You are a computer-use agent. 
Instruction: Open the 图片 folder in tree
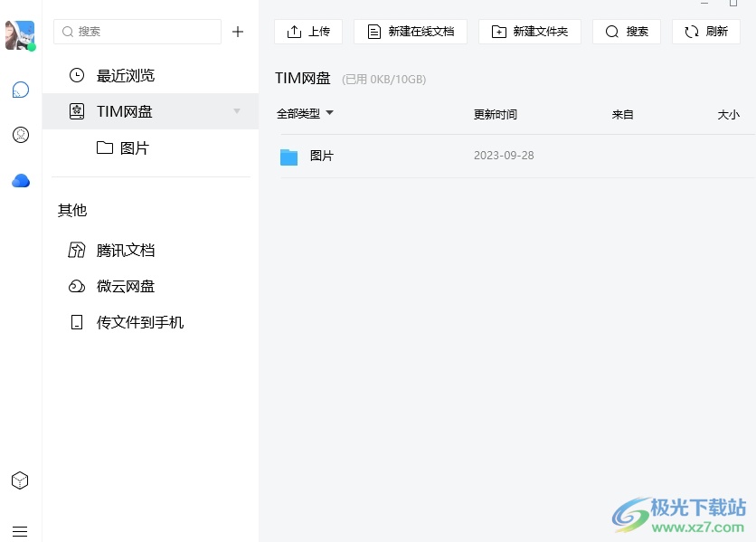tap(150, 147)
